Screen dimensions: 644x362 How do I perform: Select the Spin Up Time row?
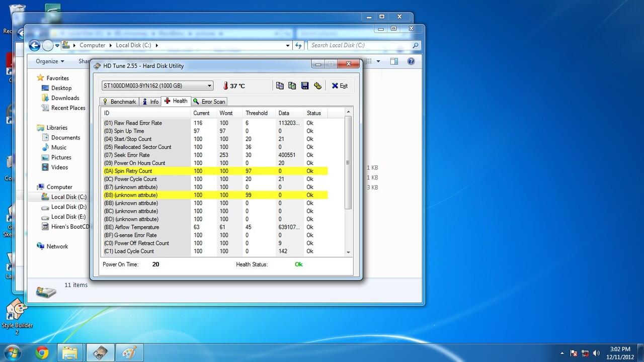coord(215,131)
